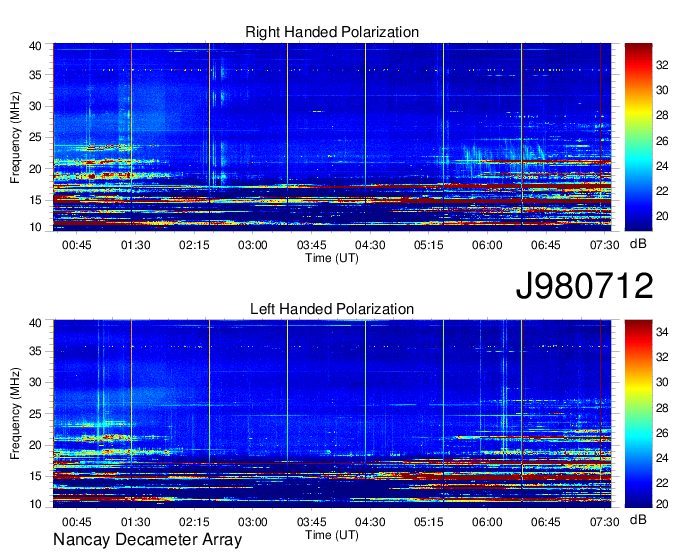The image size is (680, 552).
Task: Click "Frequency (MHz)" axis label of Right Handed plot
Action: coord(15,137)
